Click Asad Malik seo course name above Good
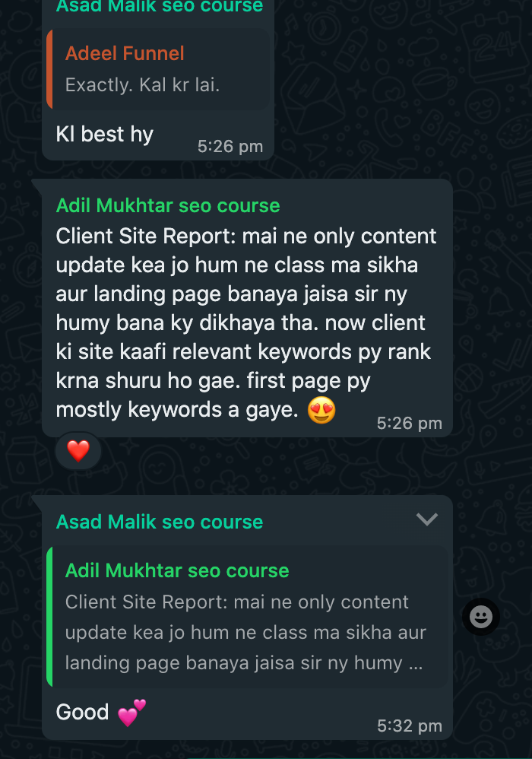This screenshot has height=759, width=532. 160,522
